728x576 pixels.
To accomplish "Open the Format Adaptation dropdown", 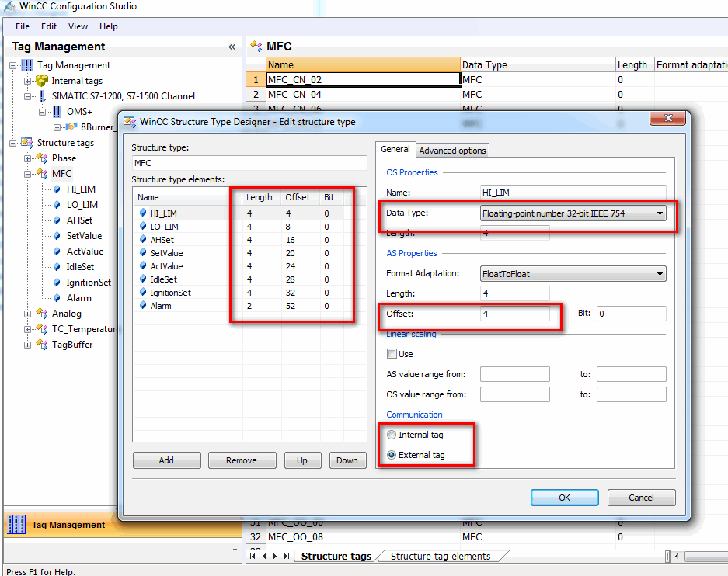I will tap(660, 273).
